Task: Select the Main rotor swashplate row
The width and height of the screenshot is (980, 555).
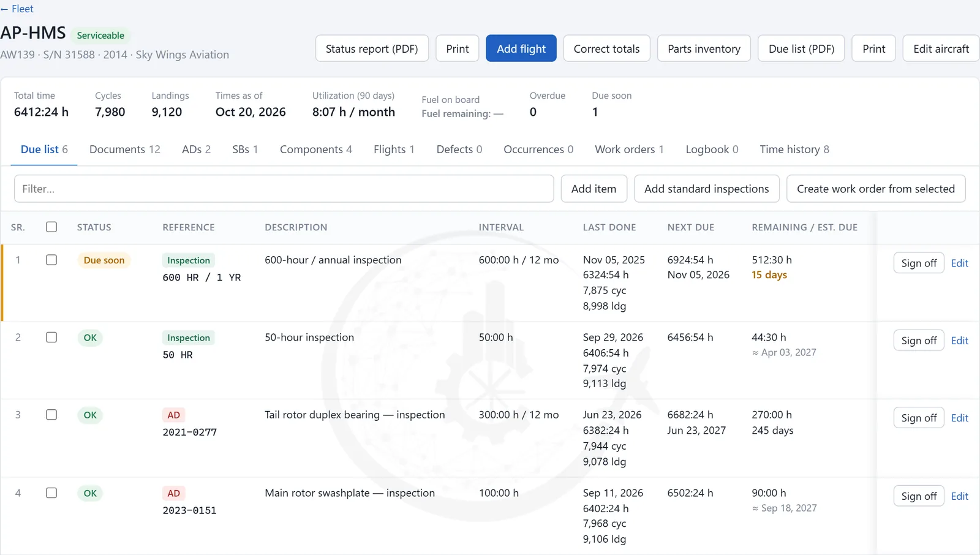Action: [x=51, y=493]
